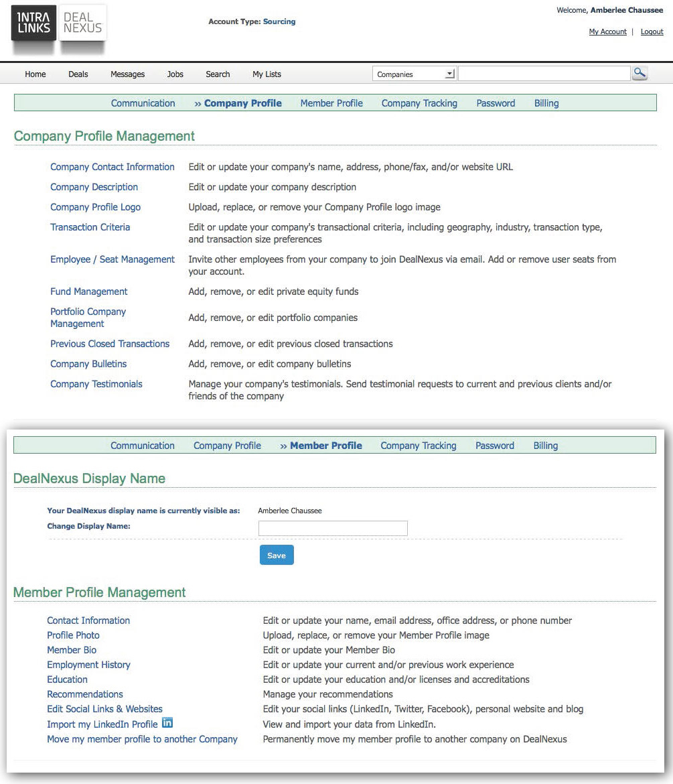The width and height of the screenshot is (673, 784).
Task: Open Transaction Criteria link
Action: 90,227
